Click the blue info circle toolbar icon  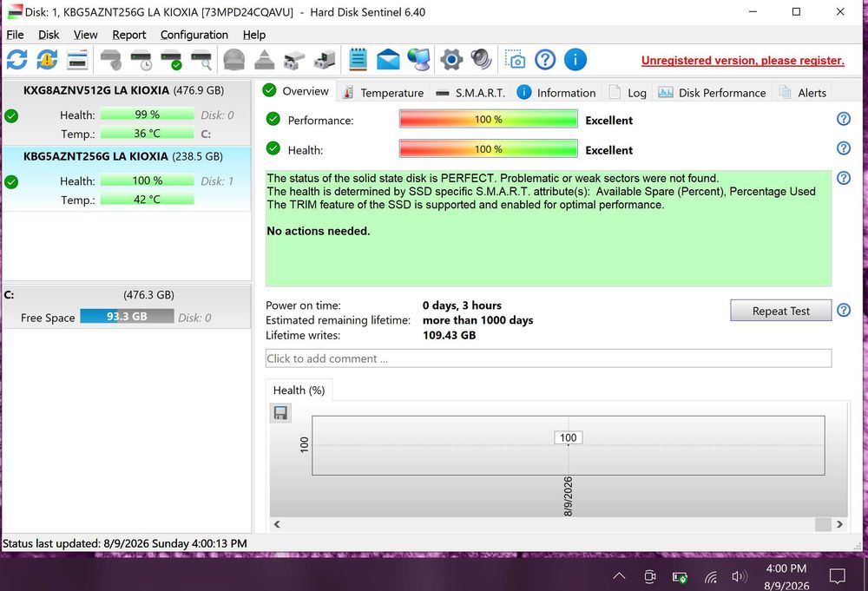[x=575, y=59]
